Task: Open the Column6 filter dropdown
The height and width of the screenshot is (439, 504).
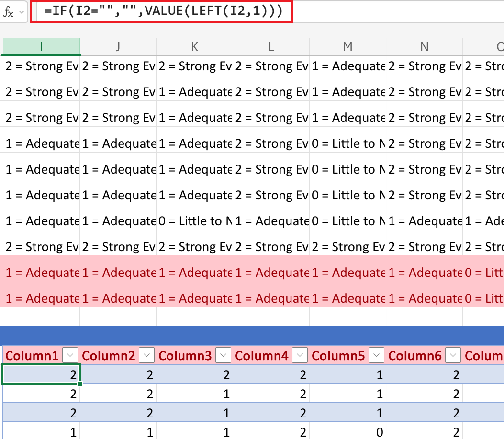Action: click(453, 355)
